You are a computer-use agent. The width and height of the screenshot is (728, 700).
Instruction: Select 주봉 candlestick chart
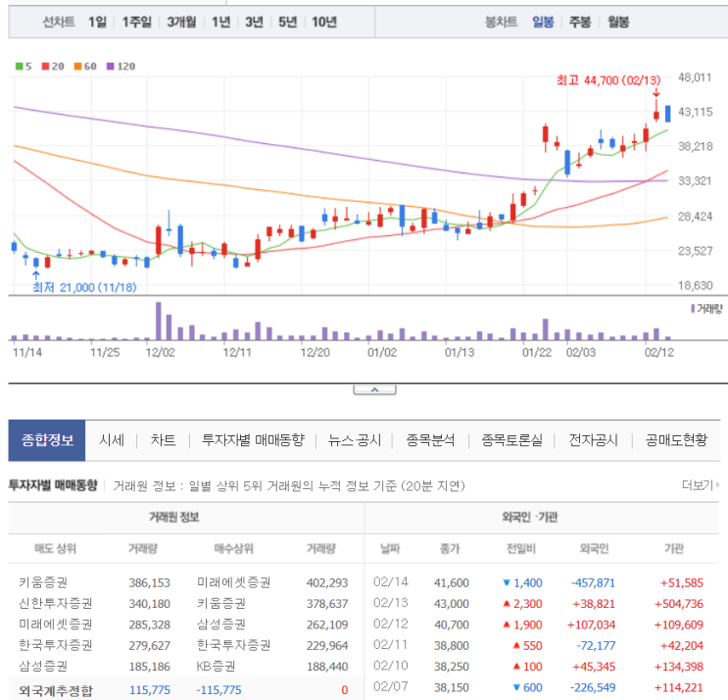pos(580,22)
